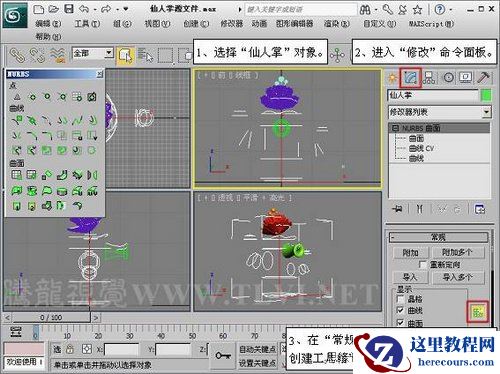Undo the last action
Screen dimensions: 500x374
(84, 9)
